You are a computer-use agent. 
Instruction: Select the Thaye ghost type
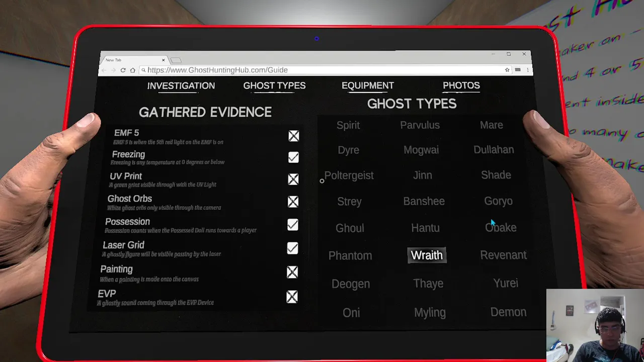pos(428,284)
